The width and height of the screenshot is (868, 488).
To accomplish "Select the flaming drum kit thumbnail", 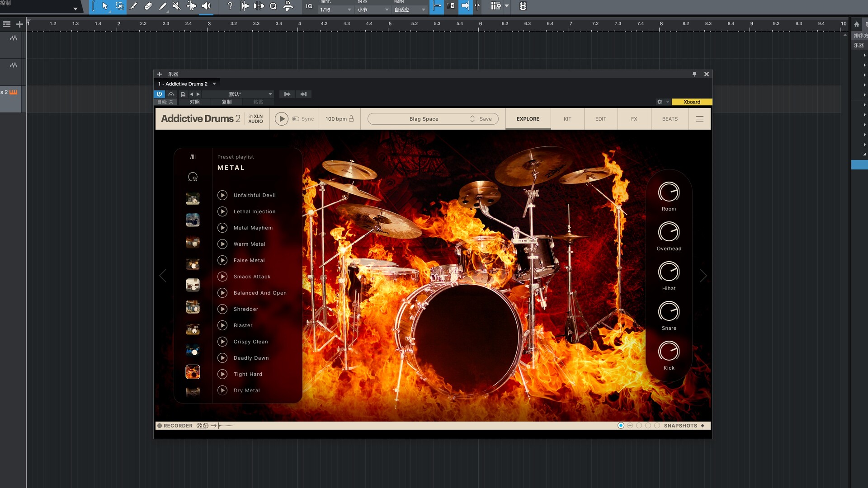I will click(193, 372).
